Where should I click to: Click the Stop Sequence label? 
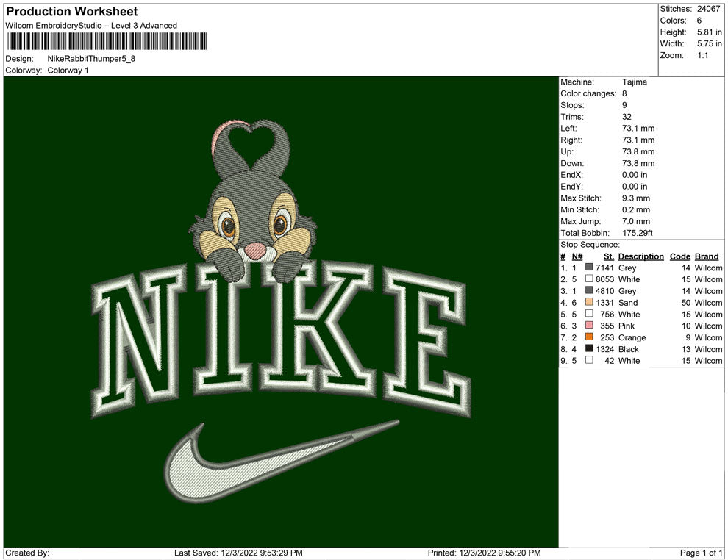tap(590, 245)
